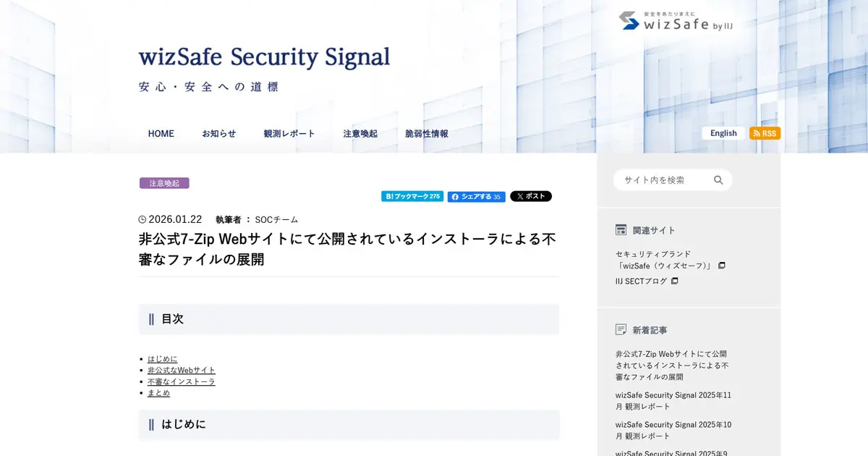868x456 pixels.
Task: Click the search magnifier icon
Action: [x=718, y=180]
